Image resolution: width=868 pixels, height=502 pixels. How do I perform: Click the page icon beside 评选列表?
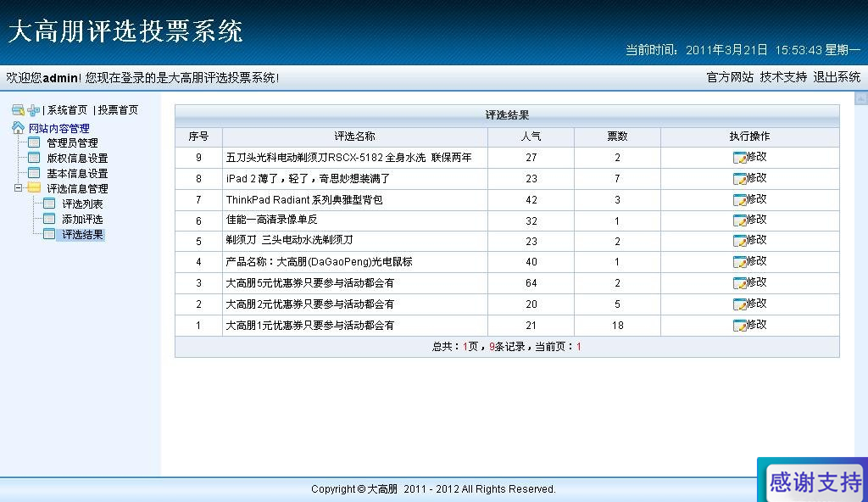click(49, 204)
